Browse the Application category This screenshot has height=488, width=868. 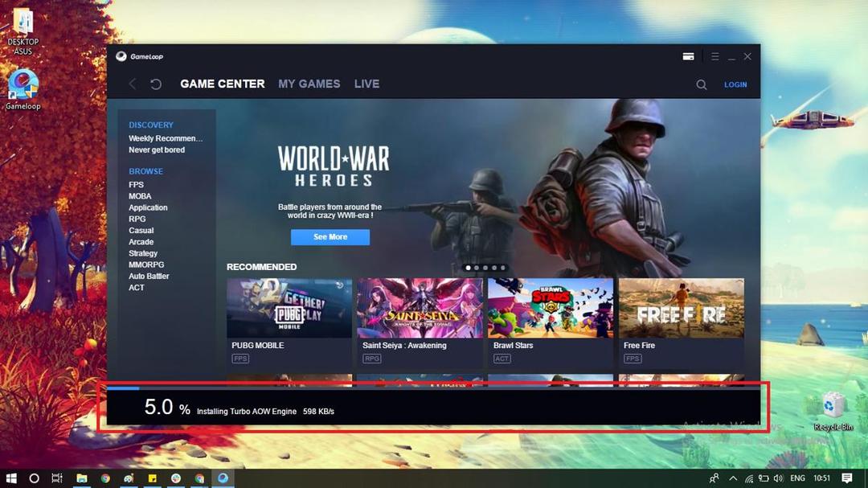[x=148, y=207]
